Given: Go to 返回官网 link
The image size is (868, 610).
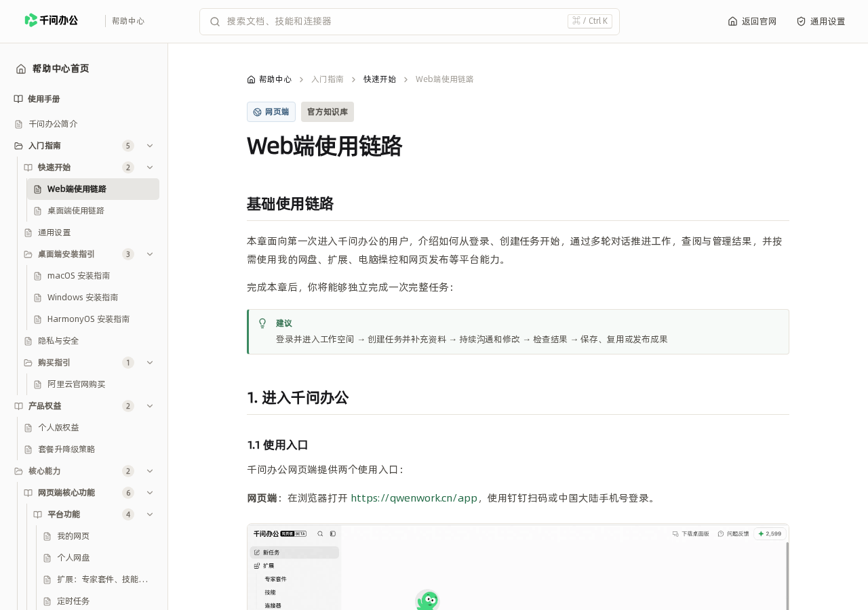Looking at the screenshot, I should point(752,21).
